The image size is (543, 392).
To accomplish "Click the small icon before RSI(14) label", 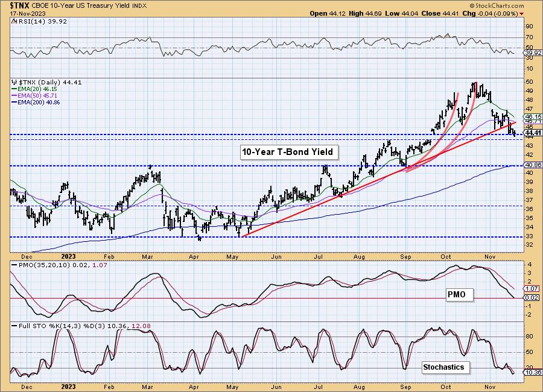I will 14,21.
